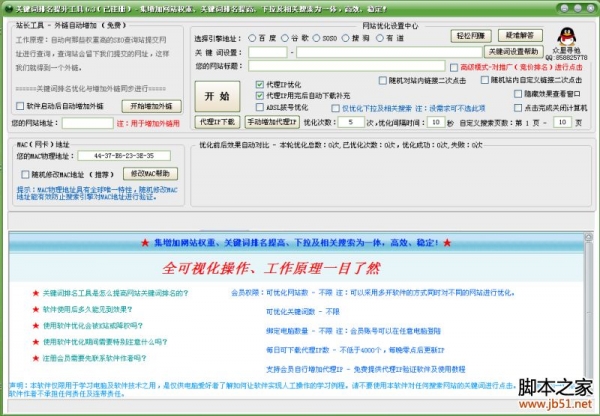This screenshot has height=416, width=600.
Task: Check 随机修改MAC地址 option
Action: [x=25, y=175]
